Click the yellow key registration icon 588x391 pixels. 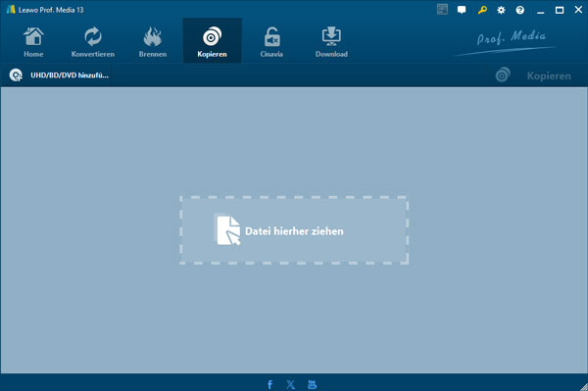coord(482,10)
